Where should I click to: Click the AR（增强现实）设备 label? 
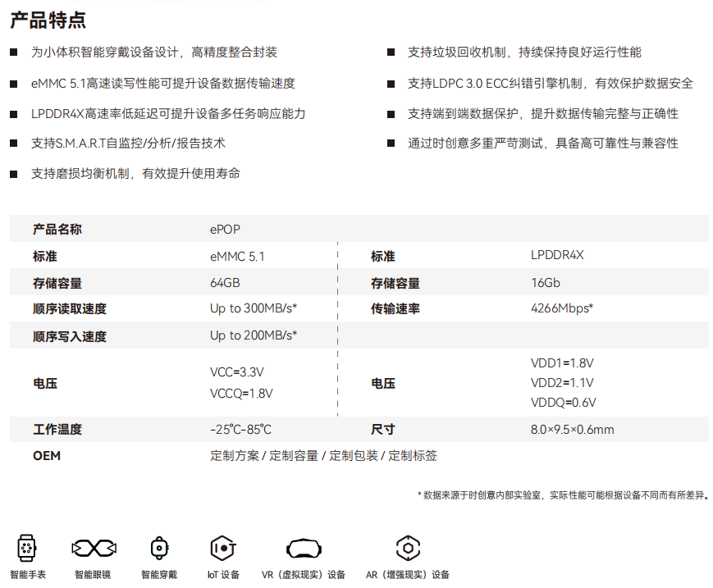(408, 575)
